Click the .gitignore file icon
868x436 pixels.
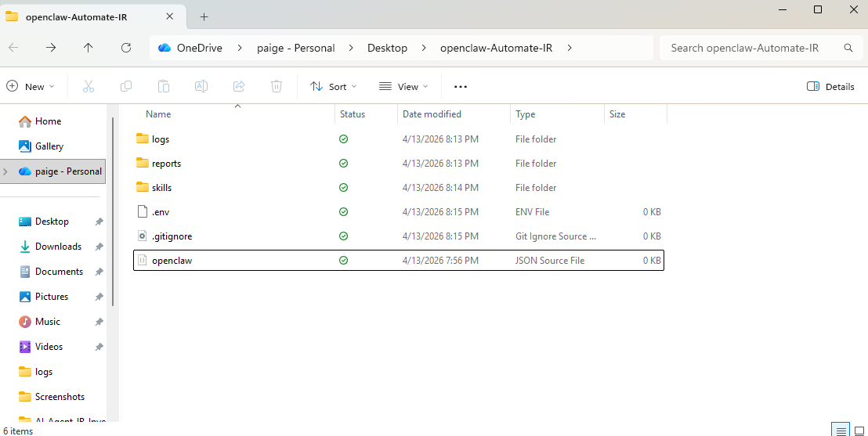coord(143,236)
